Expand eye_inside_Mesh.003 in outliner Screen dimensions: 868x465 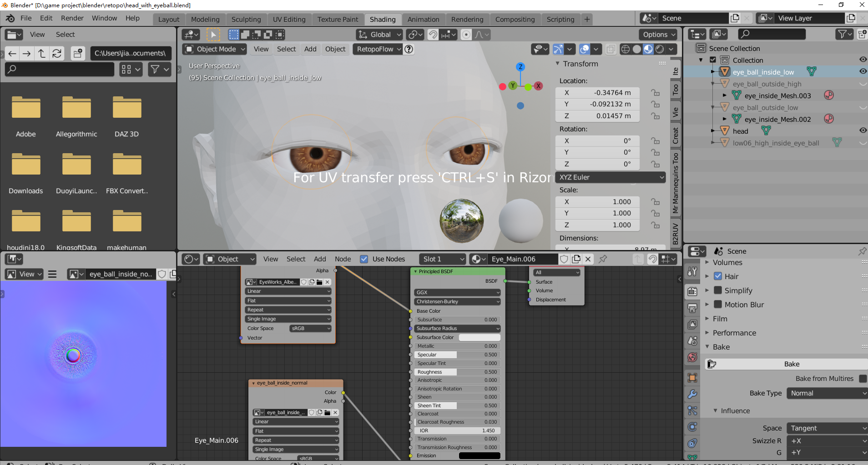click(725, 95)
